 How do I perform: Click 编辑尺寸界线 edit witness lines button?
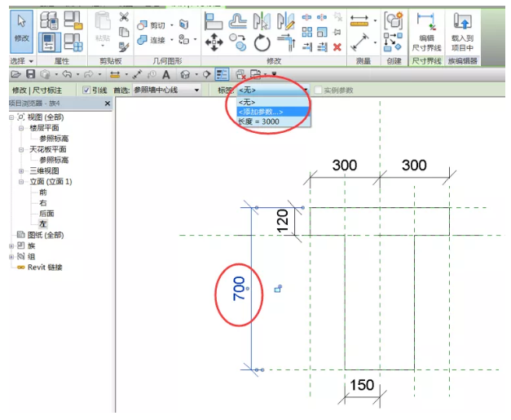(x=426, y=32)
